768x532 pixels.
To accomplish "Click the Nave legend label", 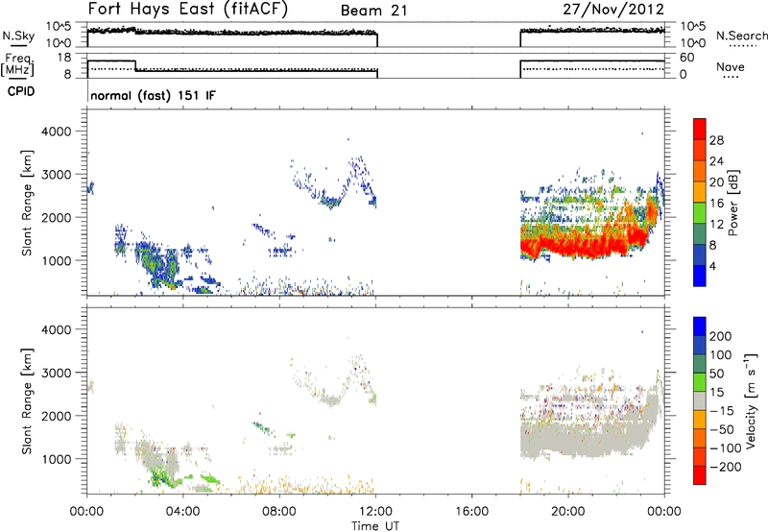I will click(x=731, y=66).
